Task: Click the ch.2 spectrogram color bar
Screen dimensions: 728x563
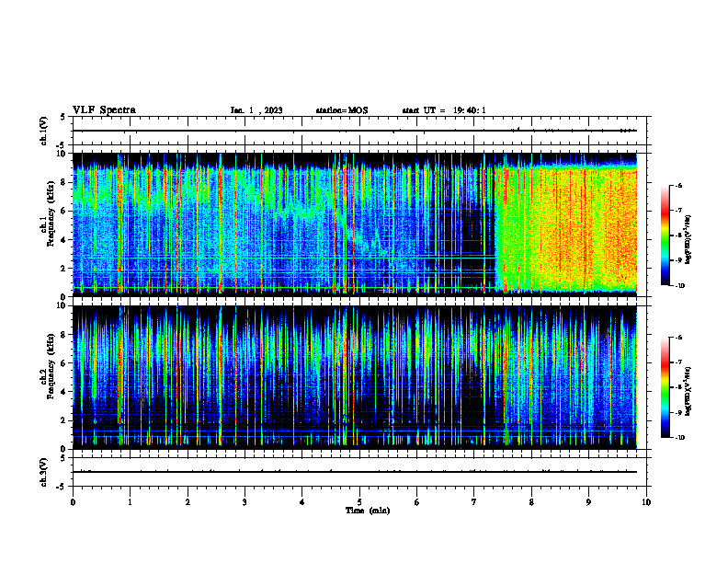Action: [665, 387]
